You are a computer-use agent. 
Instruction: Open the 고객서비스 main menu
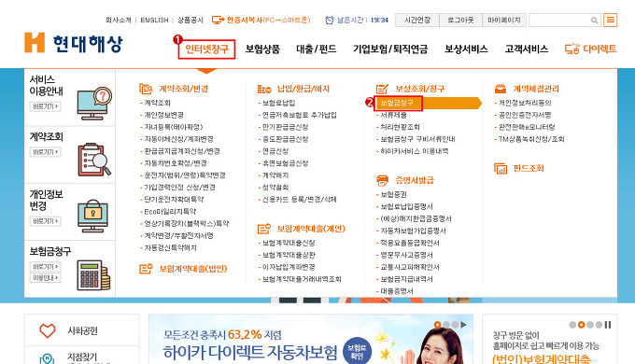(x=527, y=49)
